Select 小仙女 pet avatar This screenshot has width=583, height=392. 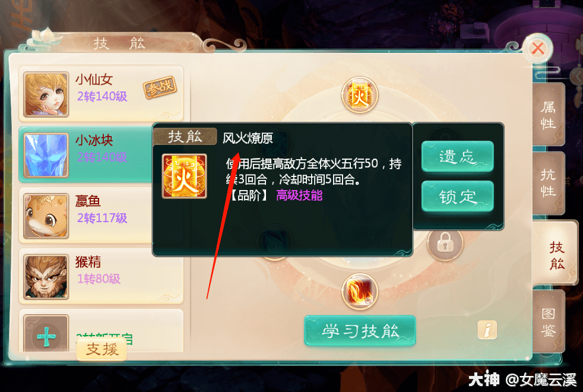pyautogui.click(x=46, y=94)
